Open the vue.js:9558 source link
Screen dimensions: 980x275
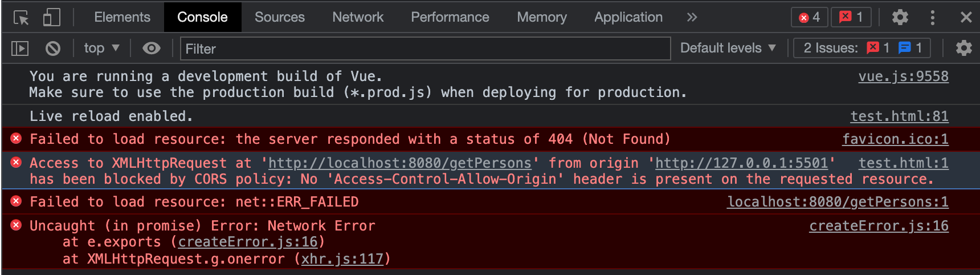coord(903,76)
